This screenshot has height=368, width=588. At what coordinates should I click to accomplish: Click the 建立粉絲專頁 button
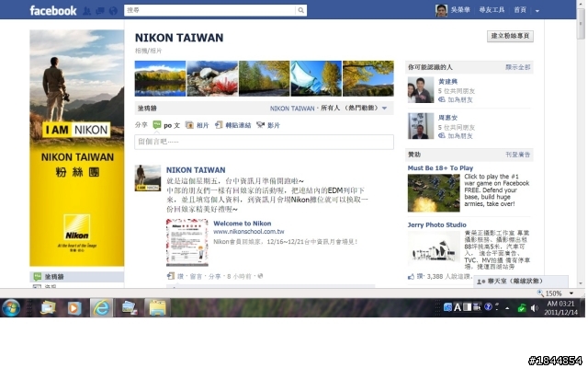coord(510,36)
